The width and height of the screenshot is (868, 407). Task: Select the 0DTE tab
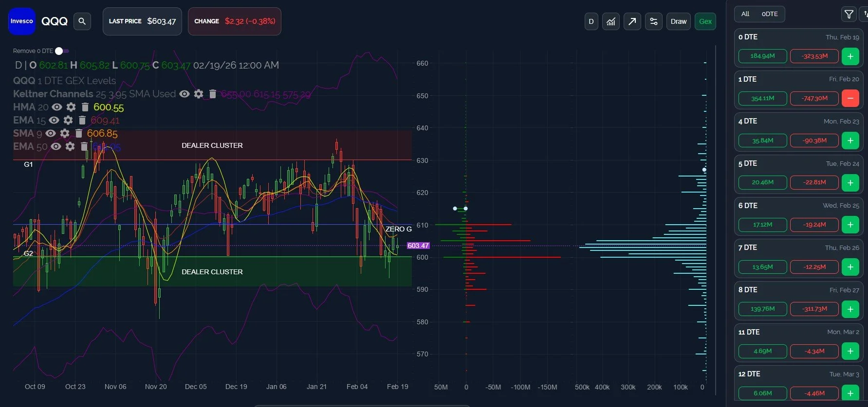coord(770,14)
